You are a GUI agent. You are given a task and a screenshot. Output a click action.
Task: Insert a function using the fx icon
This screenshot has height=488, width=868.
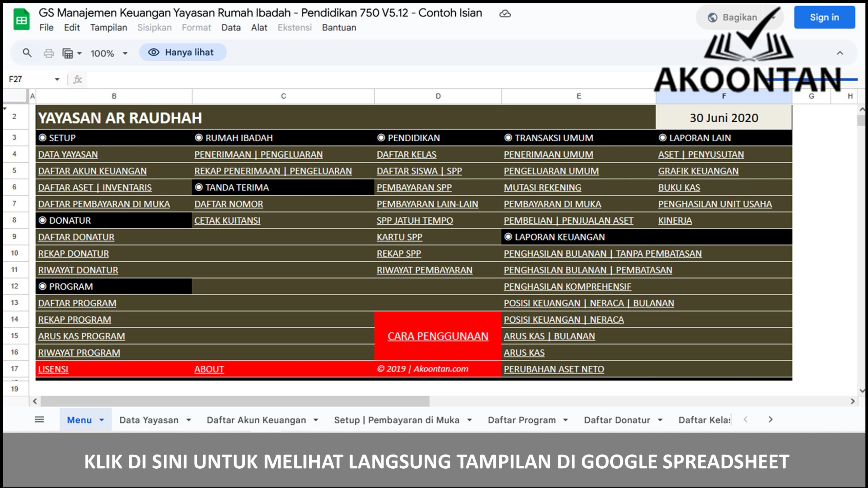(x=77, y=80)
